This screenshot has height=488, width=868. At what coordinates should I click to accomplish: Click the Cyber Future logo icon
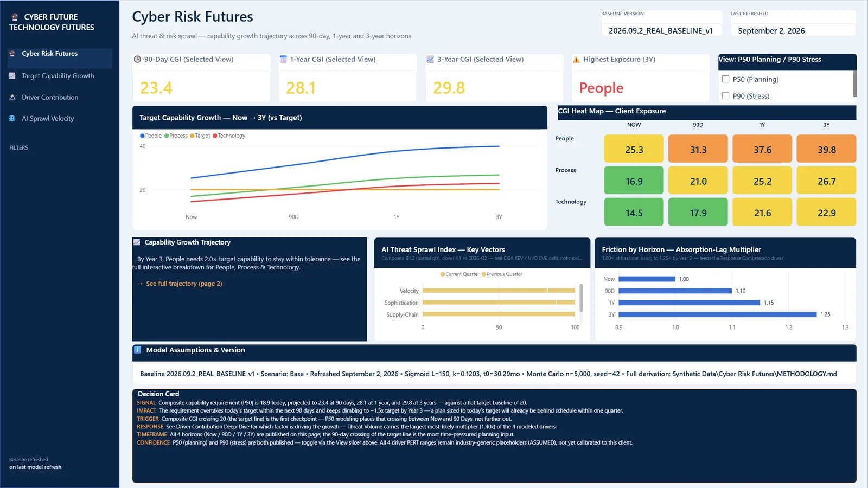click(15, 17)
